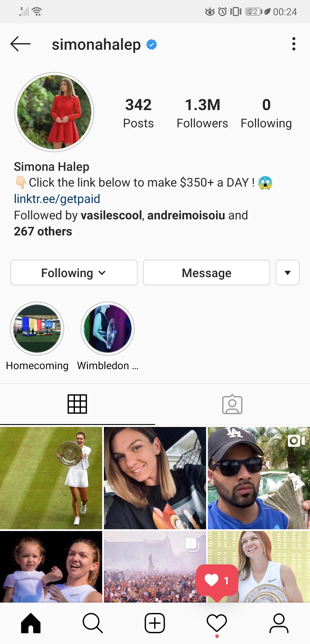
Task: Open the search magnifier icon
Action: point(93,623)
